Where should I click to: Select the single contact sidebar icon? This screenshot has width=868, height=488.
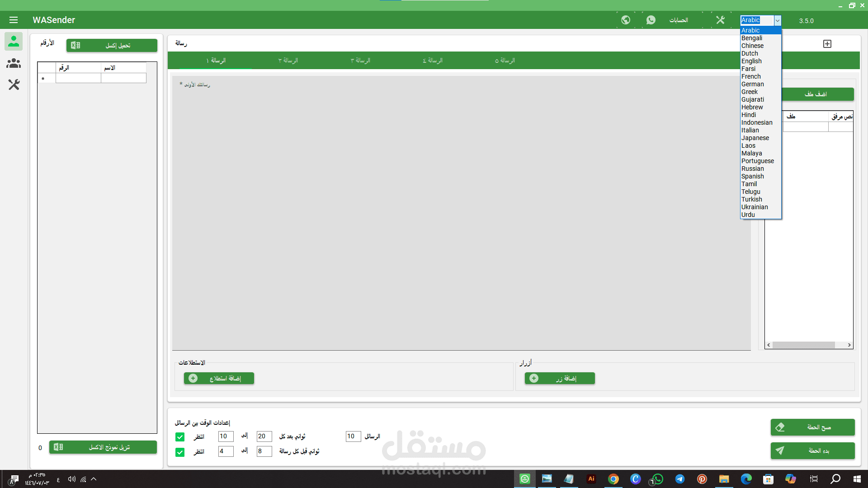click(x=14, y=41)
